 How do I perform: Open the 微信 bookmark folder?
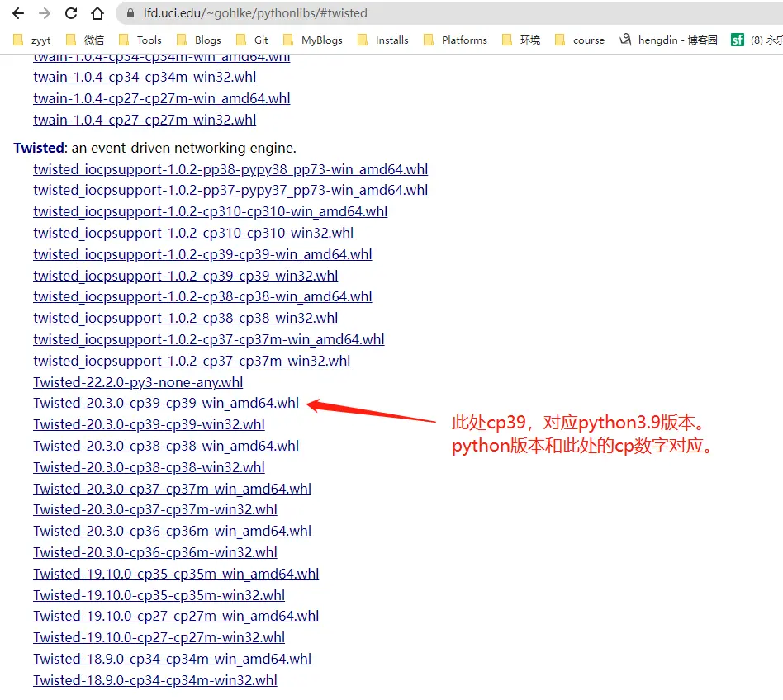(85, 40)
